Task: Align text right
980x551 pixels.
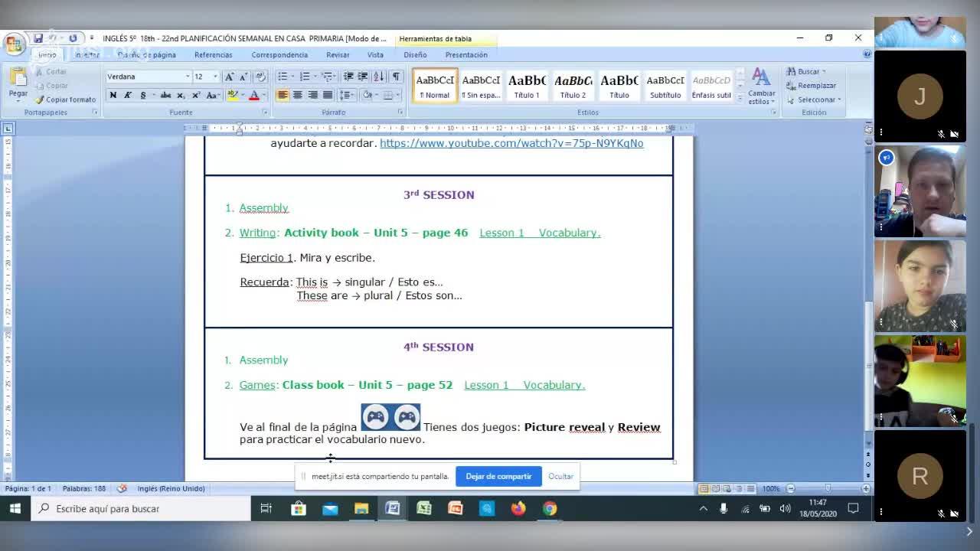Action: [313, 96]
